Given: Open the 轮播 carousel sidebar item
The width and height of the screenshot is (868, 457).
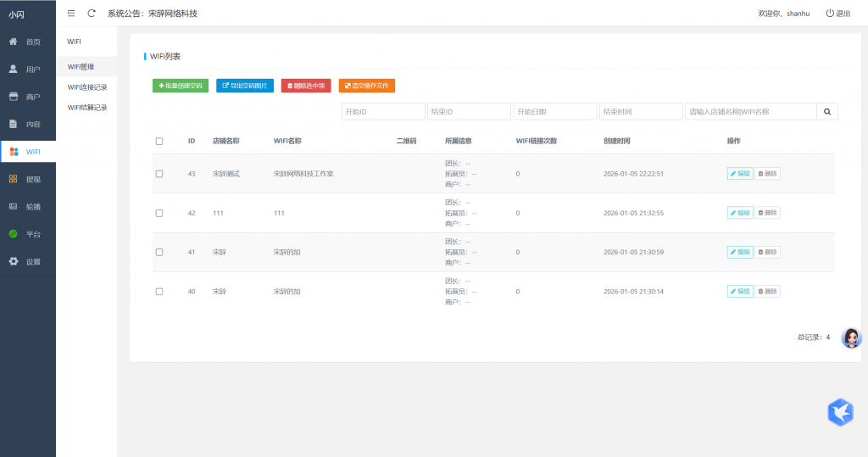Looking at the screenshot, I should (x=27, y=207).
